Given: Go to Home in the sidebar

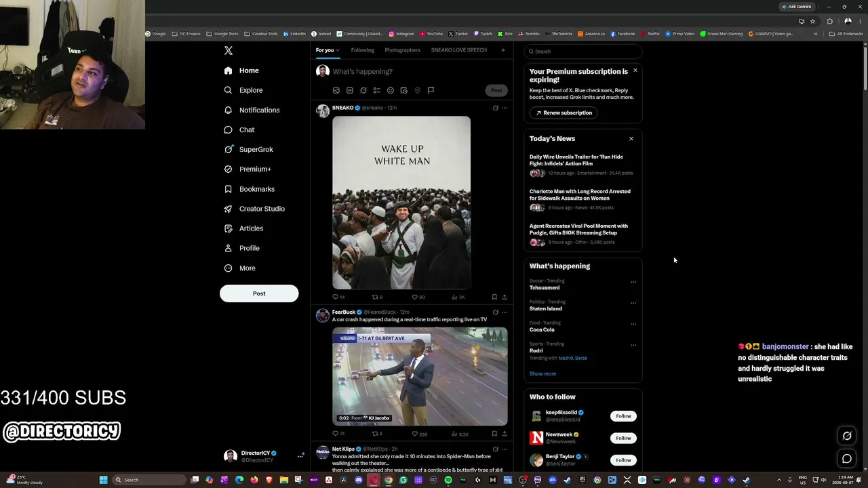Looking at the screenshot, I should coord(241,70).
